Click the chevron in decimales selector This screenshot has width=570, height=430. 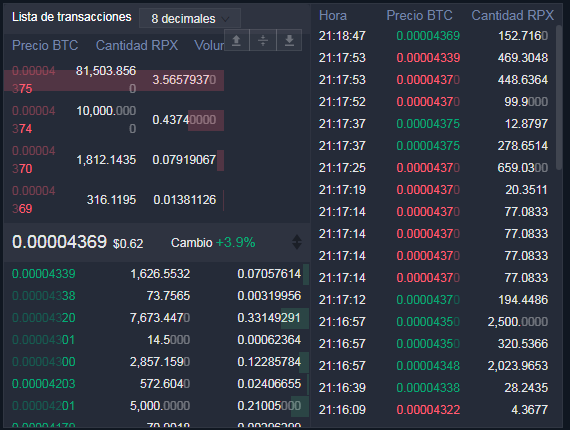pyautogui.click(x=226, y=19)
